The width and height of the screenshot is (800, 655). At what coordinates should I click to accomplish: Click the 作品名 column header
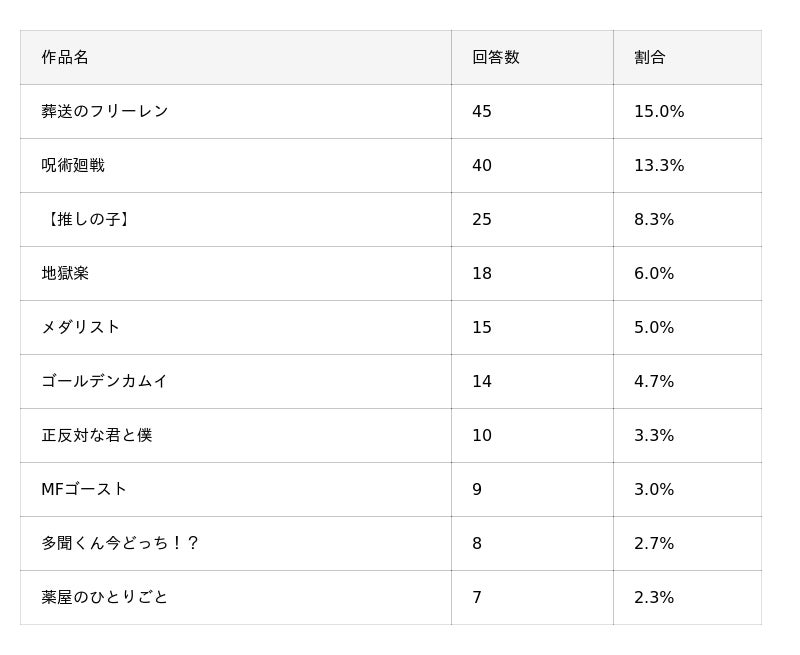(x=65, y=57)
